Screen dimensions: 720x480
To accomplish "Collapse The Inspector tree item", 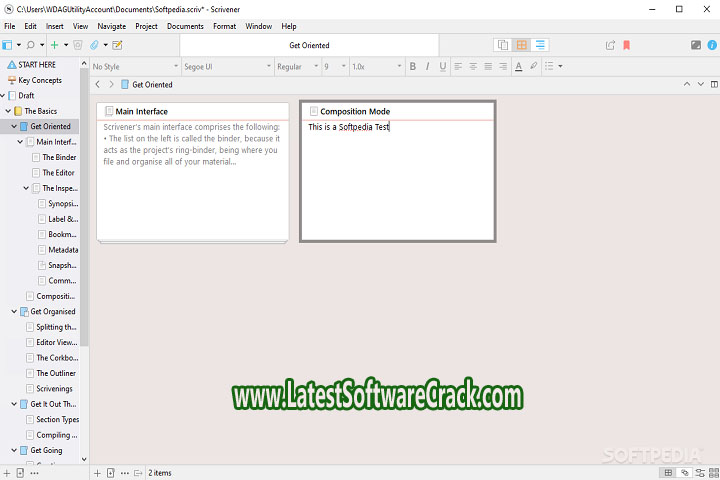I will 26,188.
